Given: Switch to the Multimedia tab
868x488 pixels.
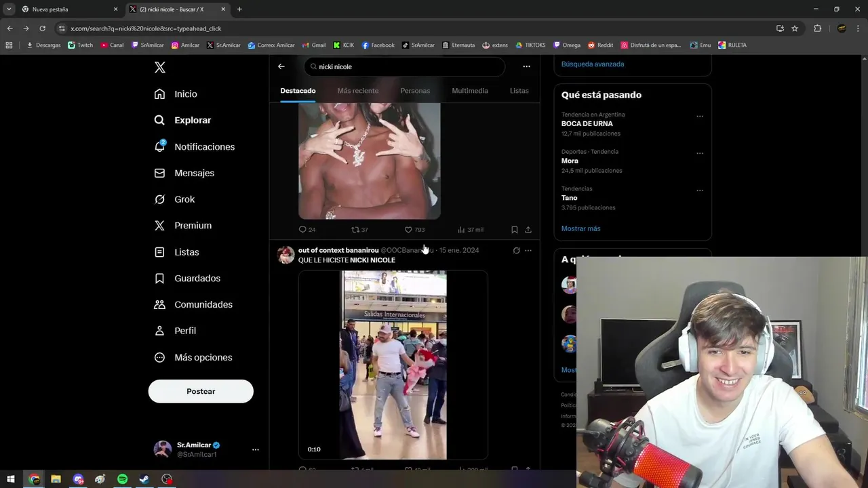Looking at the screenshot, I should 470,91.
